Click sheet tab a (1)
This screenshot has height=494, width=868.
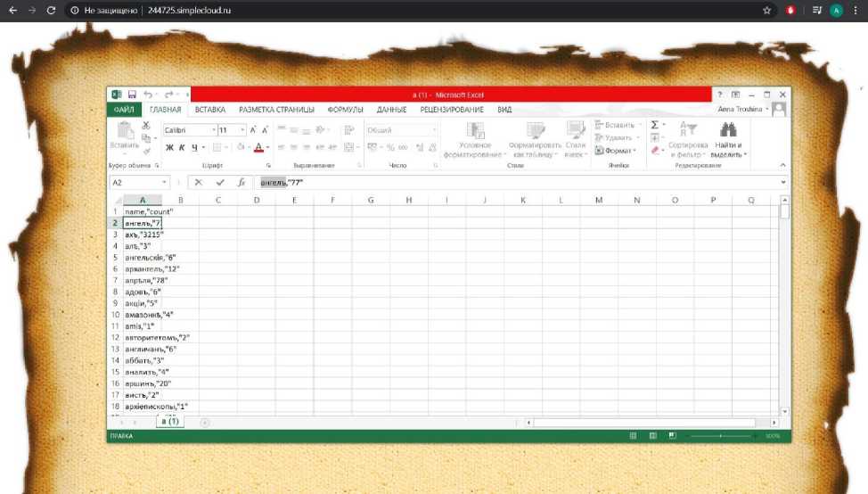pos(170,422)
